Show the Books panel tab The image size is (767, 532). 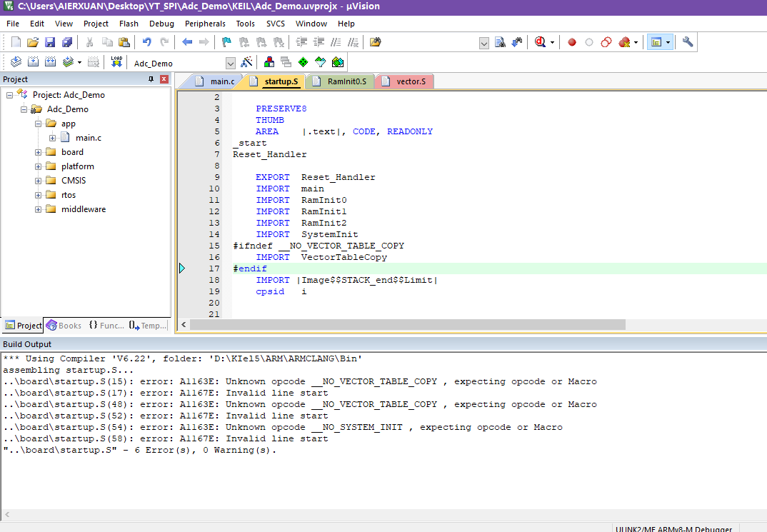point(64,325)
